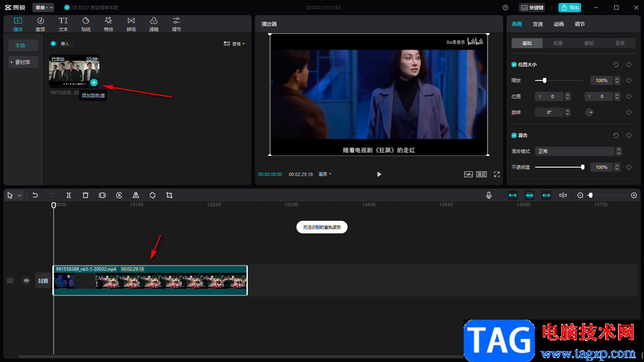The image size is (644, 362).
Task: Toggle the scope waveform icon in player
Action: click(468, 174)
